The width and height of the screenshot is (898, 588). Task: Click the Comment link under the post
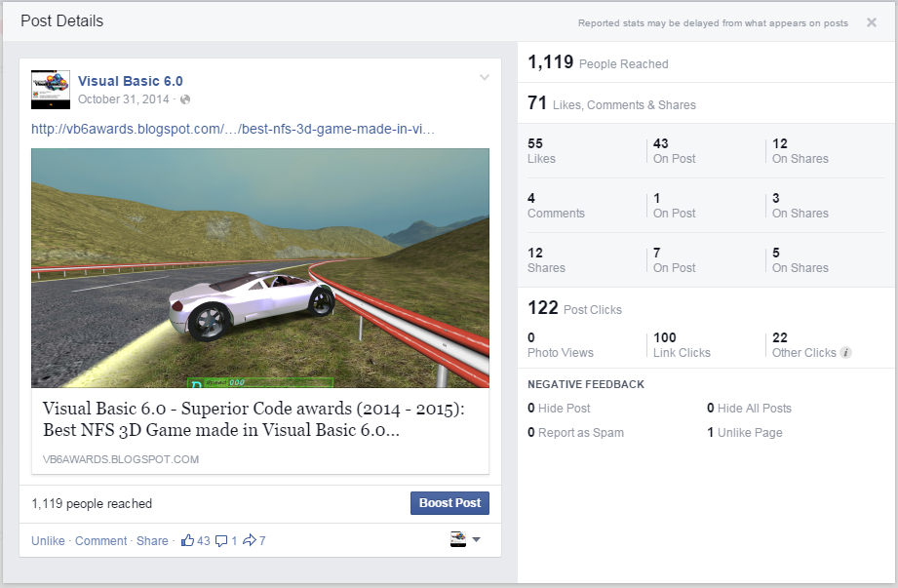click(100, 540)
